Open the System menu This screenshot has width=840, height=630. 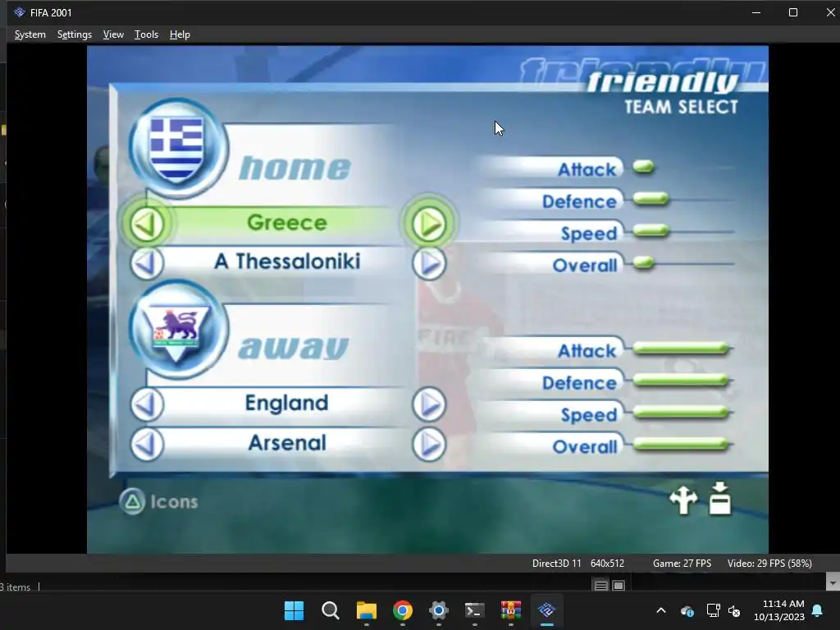pyautogui.click(x=30, y=34)
